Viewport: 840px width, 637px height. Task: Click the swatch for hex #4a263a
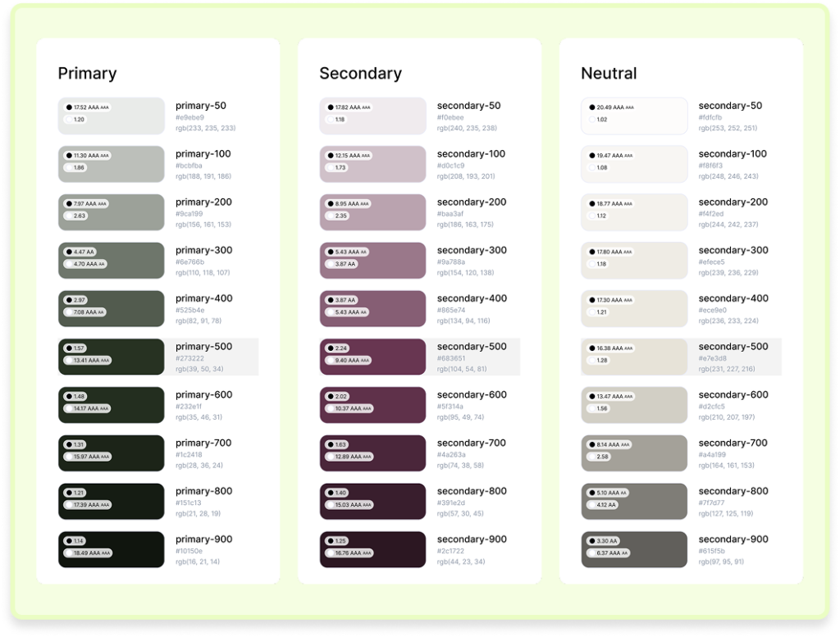click(373, 453)
